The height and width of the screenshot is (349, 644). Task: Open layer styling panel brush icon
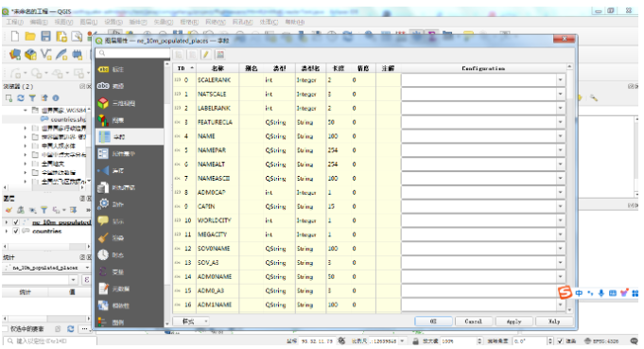[9, 210]
